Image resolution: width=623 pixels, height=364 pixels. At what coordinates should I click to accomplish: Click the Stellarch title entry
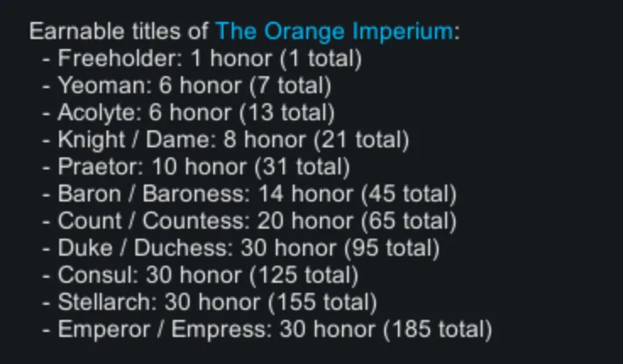click(x=217, y=302)
